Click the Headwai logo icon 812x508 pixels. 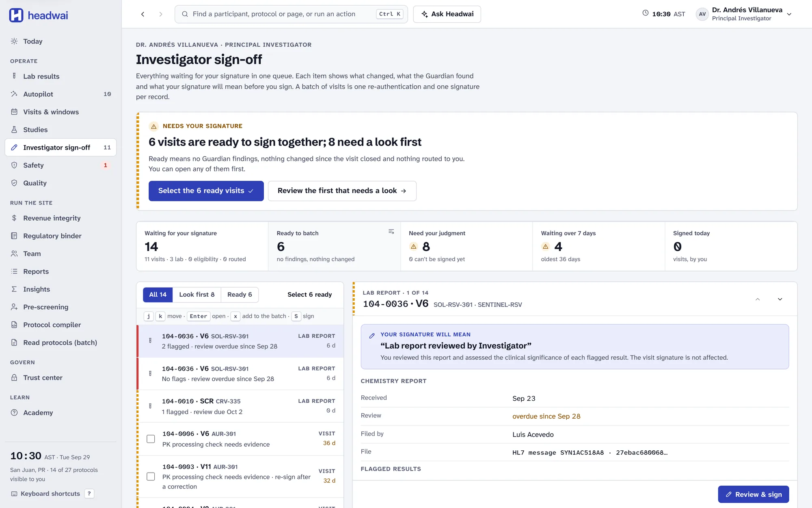(x=16, y=15)
